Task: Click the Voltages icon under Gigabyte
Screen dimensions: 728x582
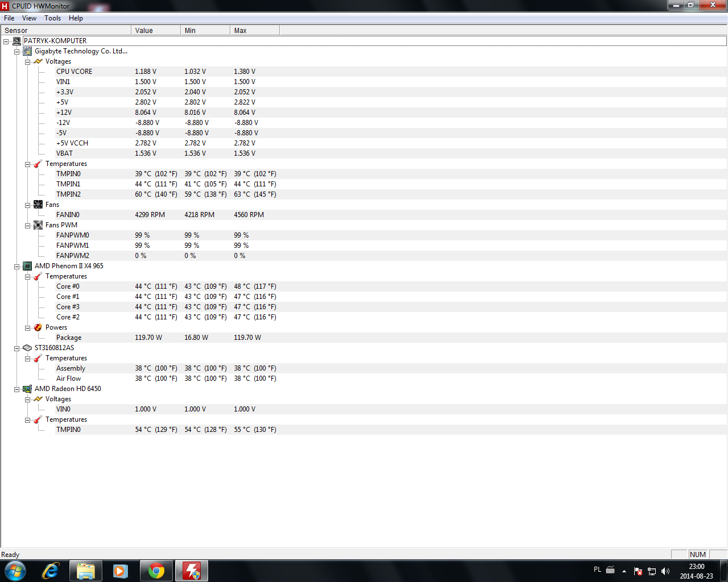Action: click(x=38, y=61)
